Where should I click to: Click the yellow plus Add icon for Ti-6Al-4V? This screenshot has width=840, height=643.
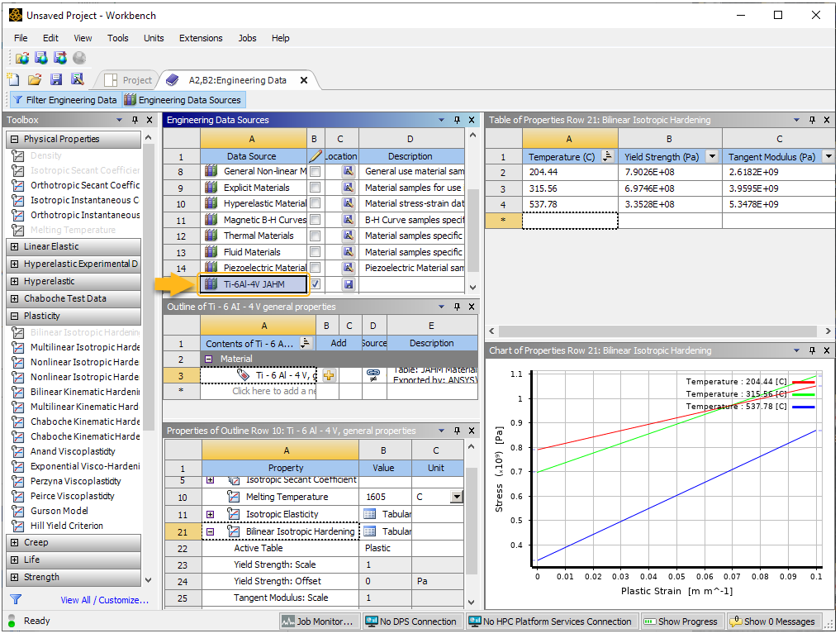point(329,375)
